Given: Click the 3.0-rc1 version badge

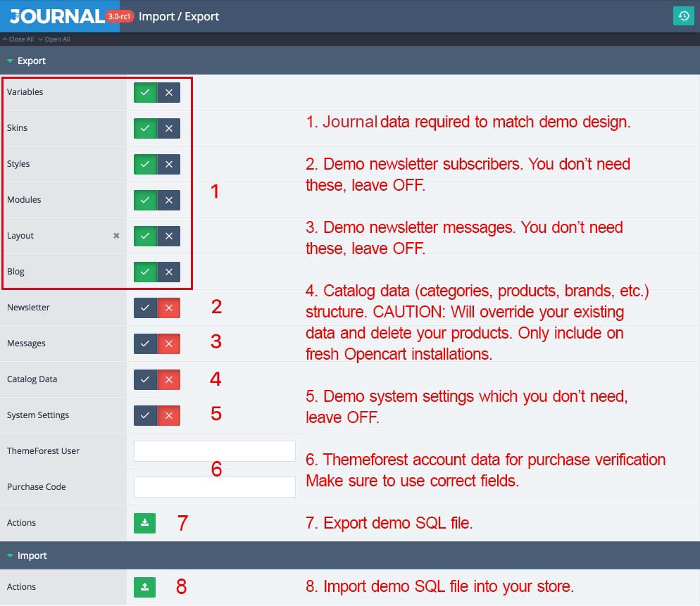Looking at the screenshot, I should click(x=120, y=16).
